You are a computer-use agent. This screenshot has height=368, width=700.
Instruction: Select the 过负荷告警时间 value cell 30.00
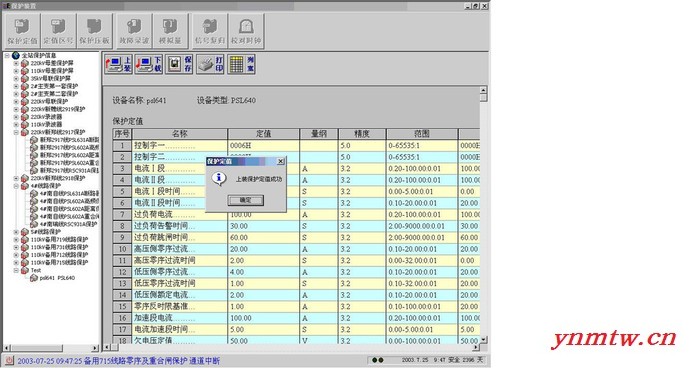(263, 226)
